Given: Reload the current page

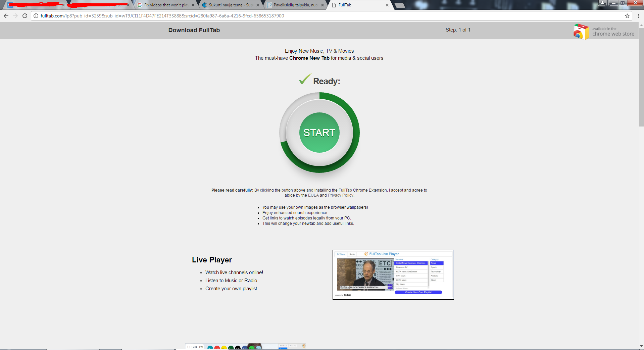Looking at the screenshot, I should click(25, 16).
